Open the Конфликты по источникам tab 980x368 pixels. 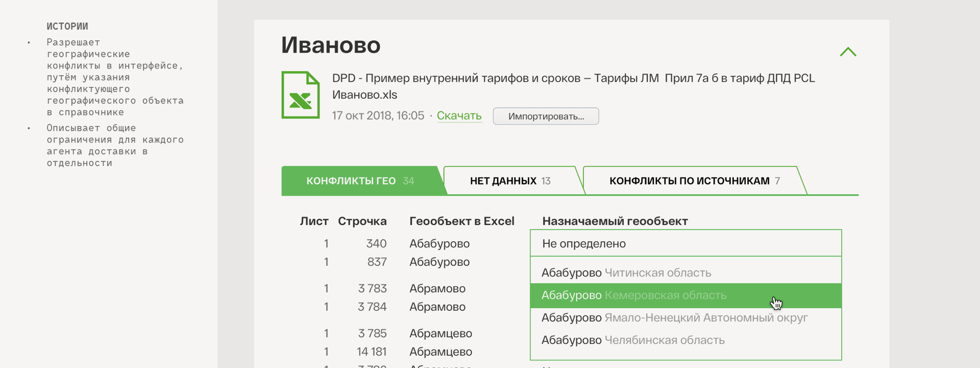(x=694, y=181)
